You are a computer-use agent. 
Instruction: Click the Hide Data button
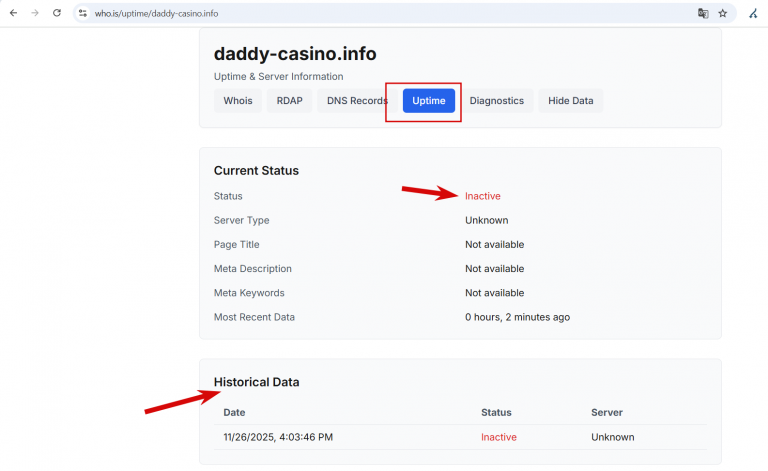coord(570,101)
